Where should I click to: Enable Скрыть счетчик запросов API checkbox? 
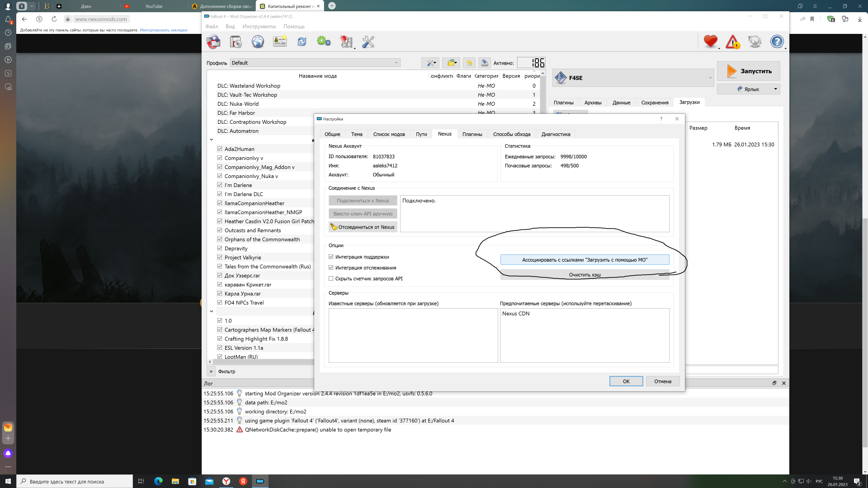coord(331,278)
